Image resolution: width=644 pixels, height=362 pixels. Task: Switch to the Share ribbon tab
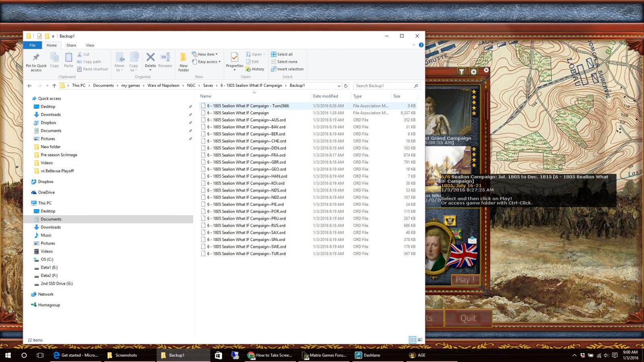tap(71, 45)
